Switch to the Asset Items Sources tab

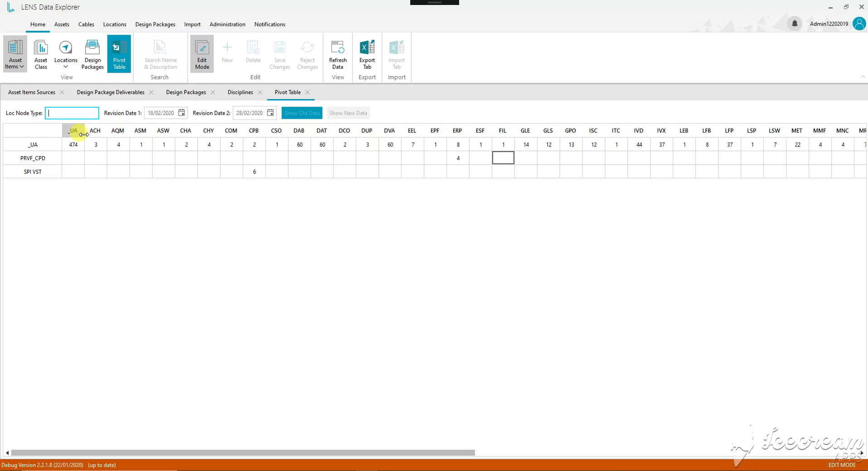[32, 92]
